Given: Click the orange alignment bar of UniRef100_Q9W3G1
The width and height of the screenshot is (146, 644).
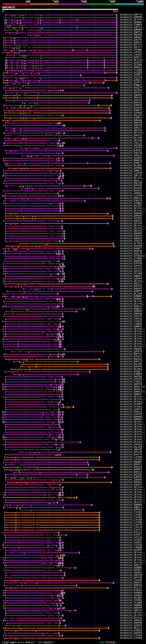Looking at the screenshot, I should coord(58,95).
